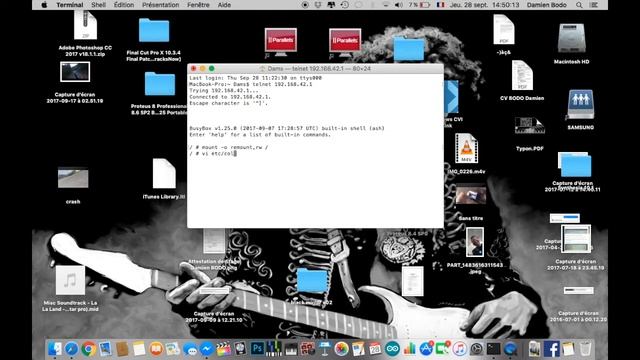
Task: Open Arduino IDE from the Dock
Action: point(392,349)
